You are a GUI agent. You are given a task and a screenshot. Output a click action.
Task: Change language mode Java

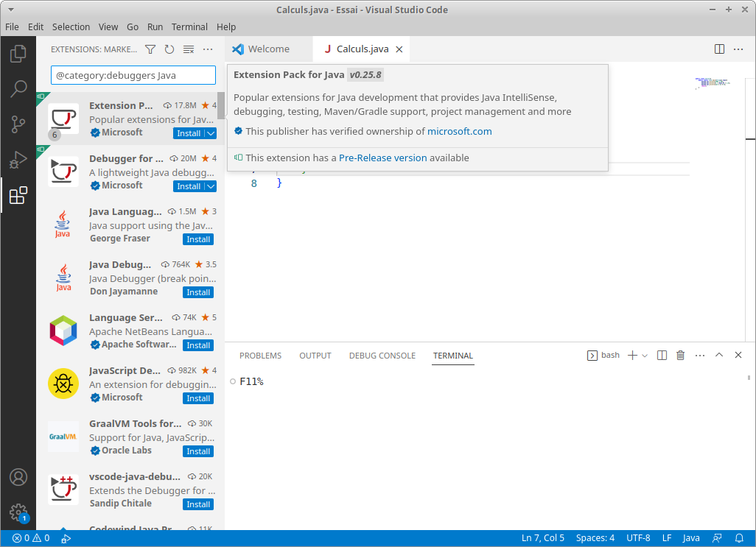[x=691, y=538]
